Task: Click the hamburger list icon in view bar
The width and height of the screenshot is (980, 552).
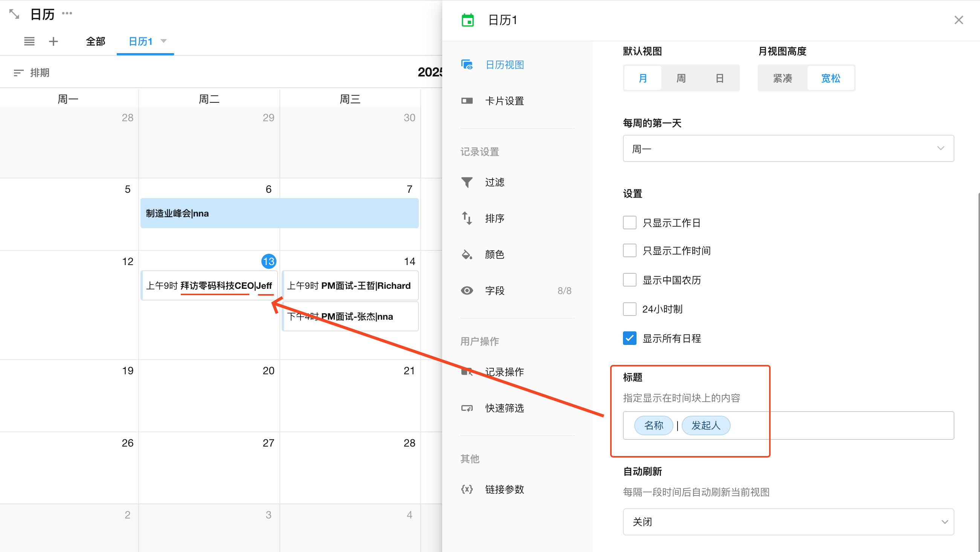Action: click(29, 41)
